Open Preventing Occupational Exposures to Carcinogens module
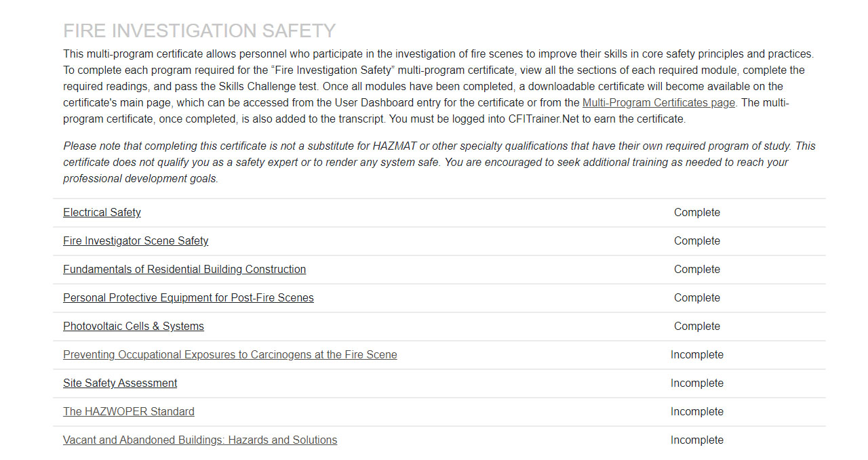Image resolution: width=868 pixels, height=460 pixels. [x=230, y=354]
